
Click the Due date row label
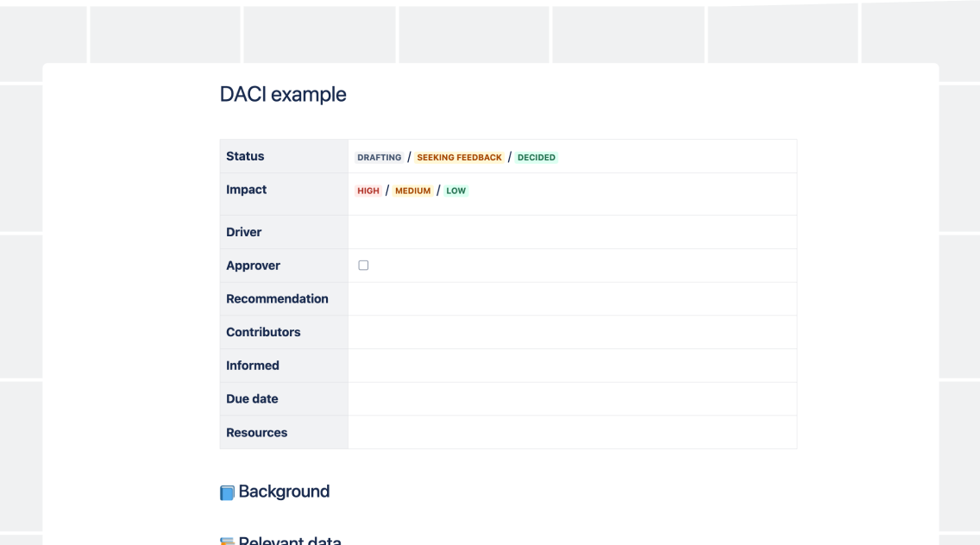click(252, 398)
